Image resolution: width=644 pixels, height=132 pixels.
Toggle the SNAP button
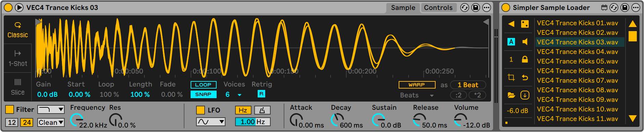(203, 94)
